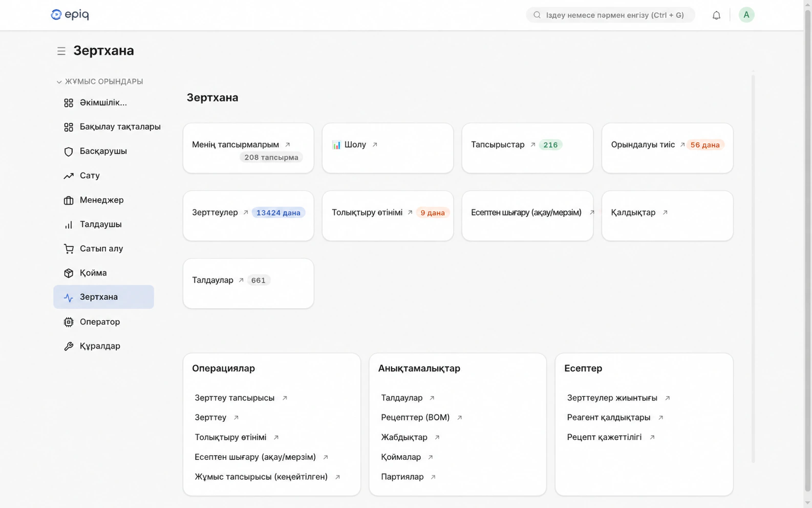Open the Тапсырыстар shortcut card
The image size is (812, 508).
(527, 148)
